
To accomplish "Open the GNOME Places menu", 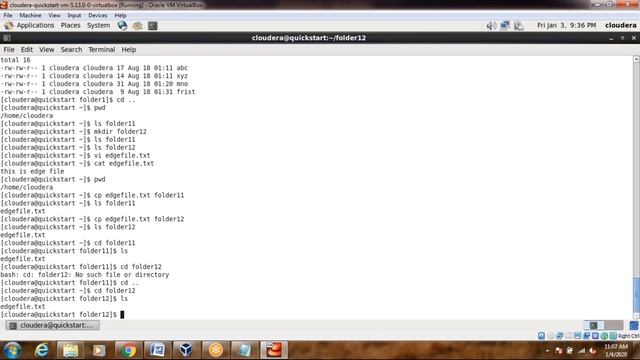I will click(70, 25).
